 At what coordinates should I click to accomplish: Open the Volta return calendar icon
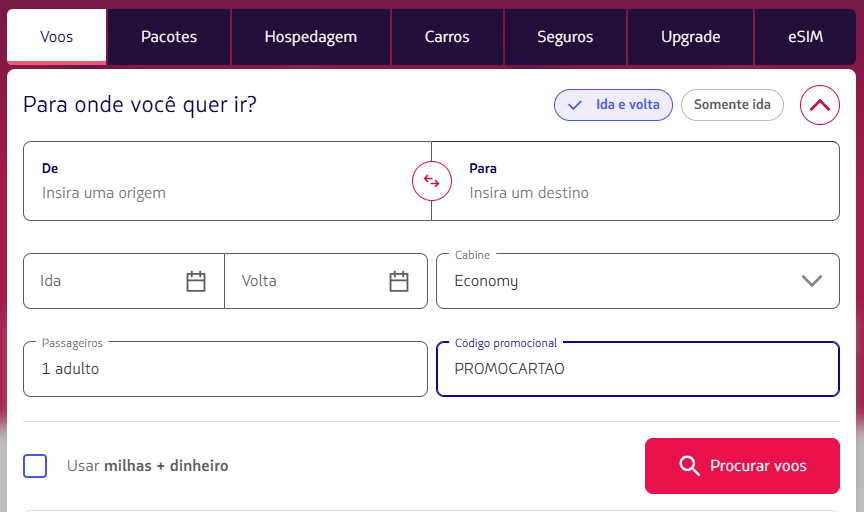(x=399, y=281)
